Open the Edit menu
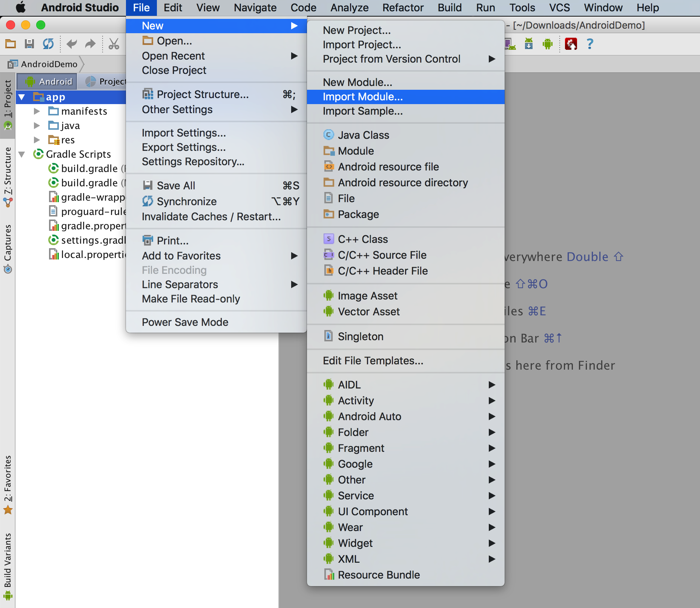This screenshot has width=700, height=608. click(x=173, y=8)
